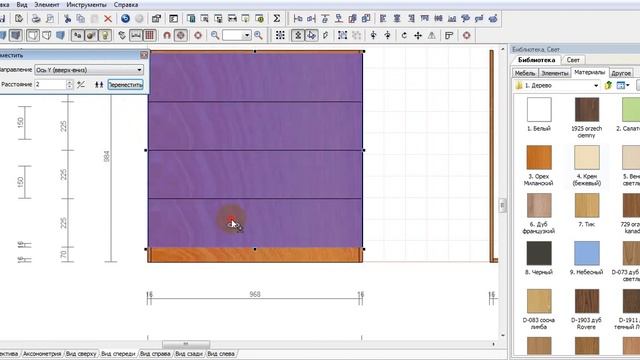Switch to 'Вид сверху' view tab
Viewport: 640px width, 360px height.
coord(81,354)
